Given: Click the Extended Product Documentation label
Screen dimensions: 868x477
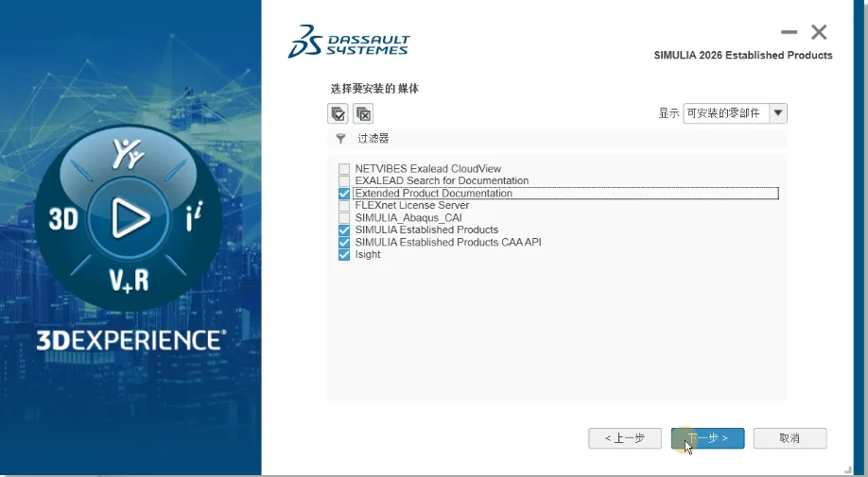Looking at the screenshot, I should coord(433,194).
